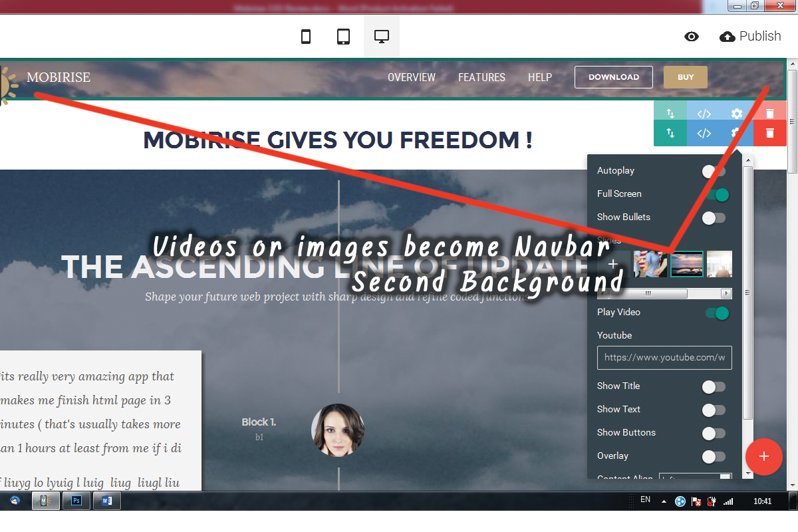
Task: Enable the Show Title toggle
Action: tap(714, 386)
